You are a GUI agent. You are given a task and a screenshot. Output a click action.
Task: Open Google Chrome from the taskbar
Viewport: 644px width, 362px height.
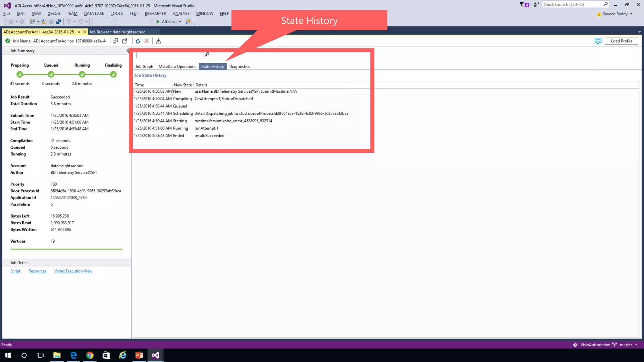[x=90, y=355]
